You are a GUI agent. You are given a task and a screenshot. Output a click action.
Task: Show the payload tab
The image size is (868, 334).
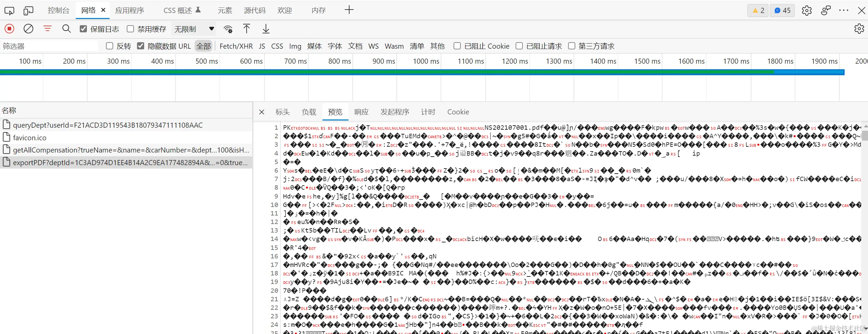click(x=309, y=112)
